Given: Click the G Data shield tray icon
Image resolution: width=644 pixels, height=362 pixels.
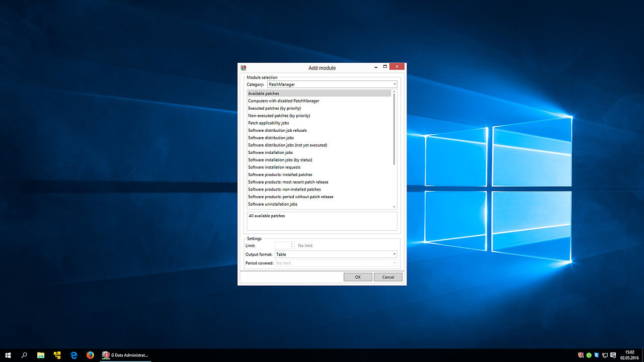Looking at the screenshot, I should (x=581, y=355).
